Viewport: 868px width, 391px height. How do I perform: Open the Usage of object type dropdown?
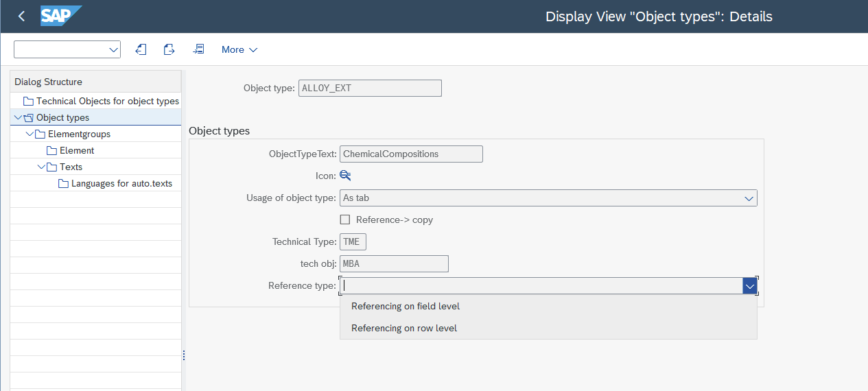point(749,198)
